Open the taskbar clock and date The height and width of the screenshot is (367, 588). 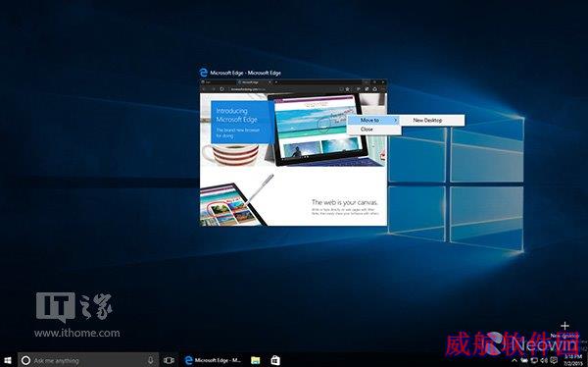573,360
